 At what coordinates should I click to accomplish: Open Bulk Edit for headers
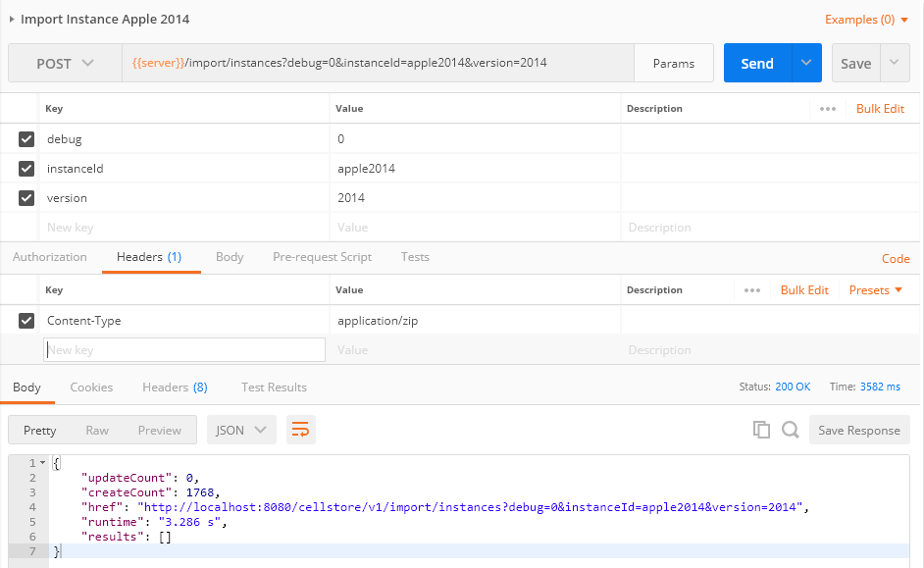804,290
